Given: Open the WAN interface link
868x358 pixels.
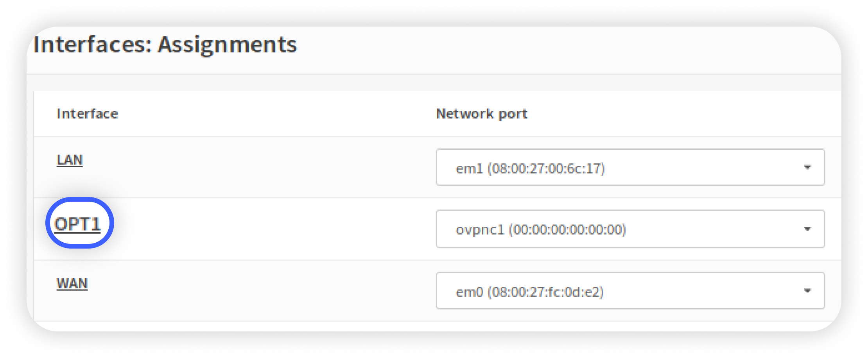Looking at the screenshot, I should pos(72,284).
